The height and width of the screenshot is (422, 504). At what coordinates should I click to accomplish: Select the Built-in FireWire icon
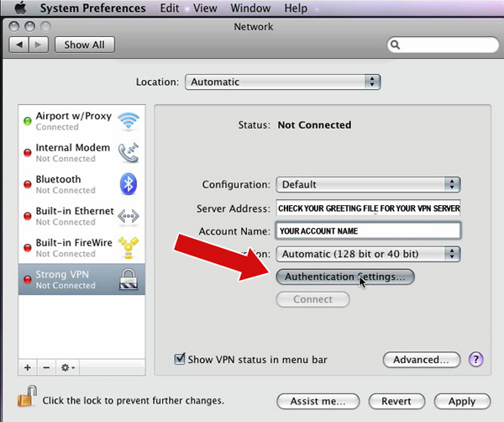(129, 247)
